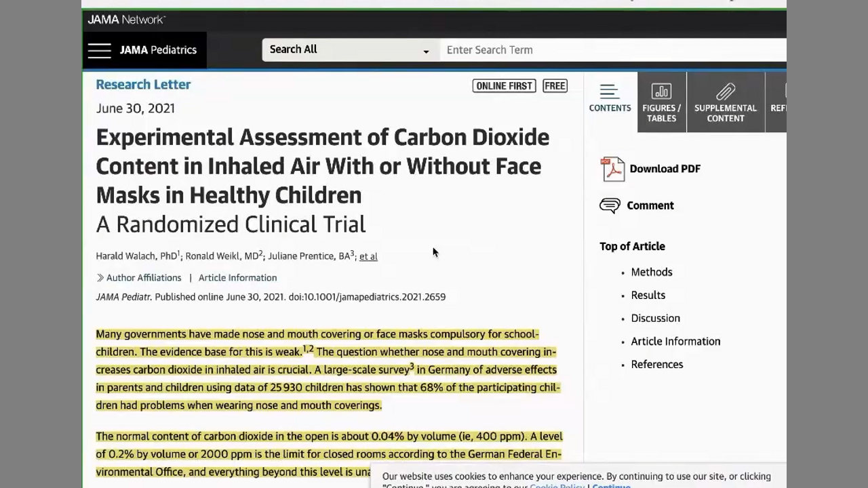Jump to Results section
Screen dimensions: 868x488
(648, 295)
